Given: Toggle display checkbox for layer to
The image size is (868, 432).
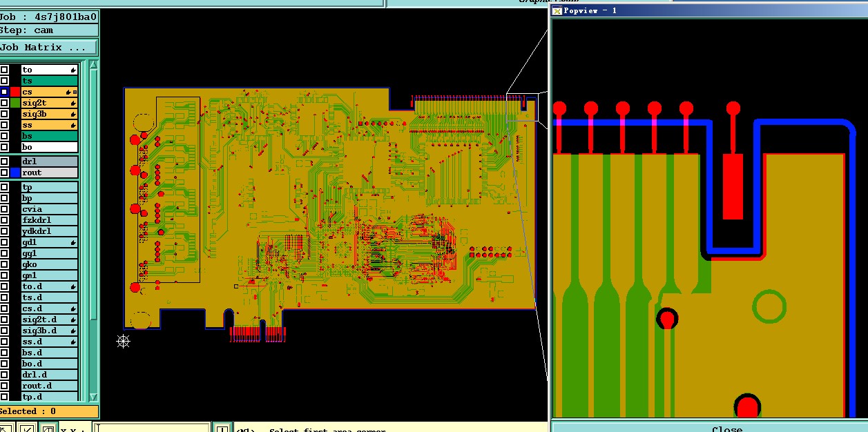Looking at the screenshot, I should click(4, 70).
